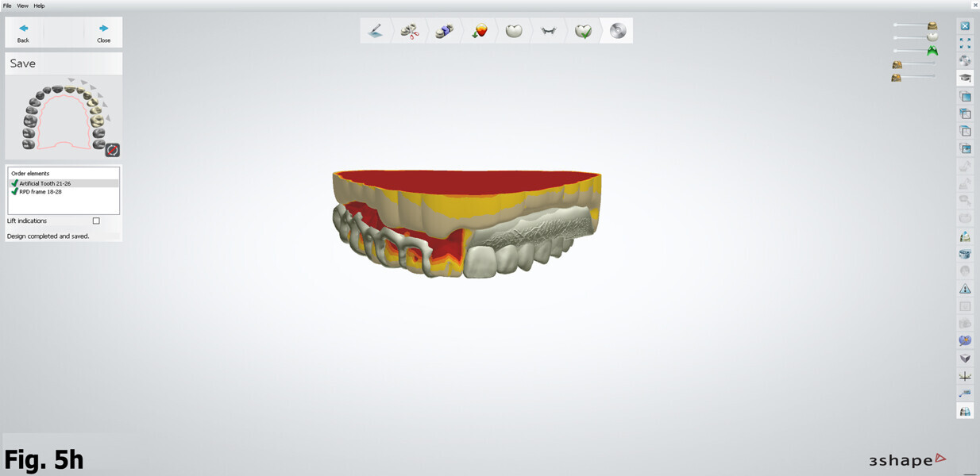Open the Help menu
The height and width of the screenshot is (476, 980).
pos(39,6)
